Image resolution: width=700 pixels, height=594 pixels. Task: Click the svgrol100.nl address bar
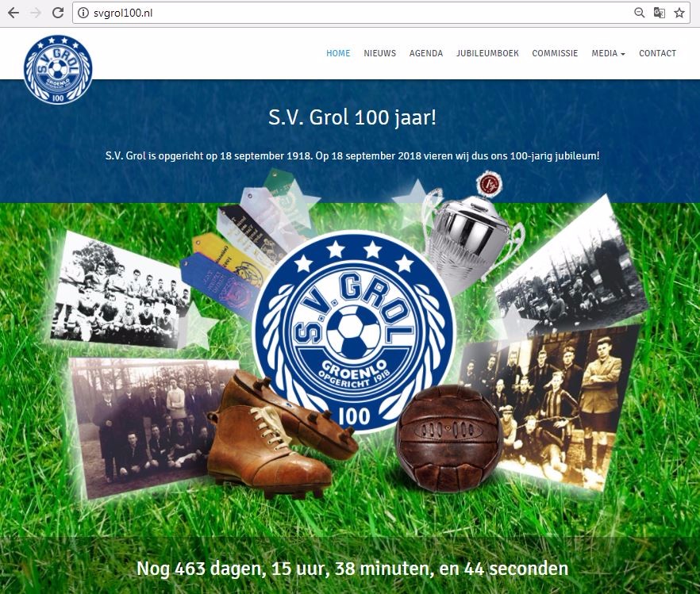pyautogui.click(x=238, y=13)
